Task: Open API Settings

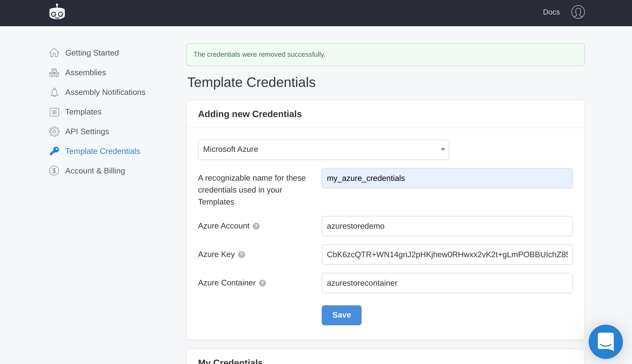Action: pyautogui.click(x=87, y=132)
